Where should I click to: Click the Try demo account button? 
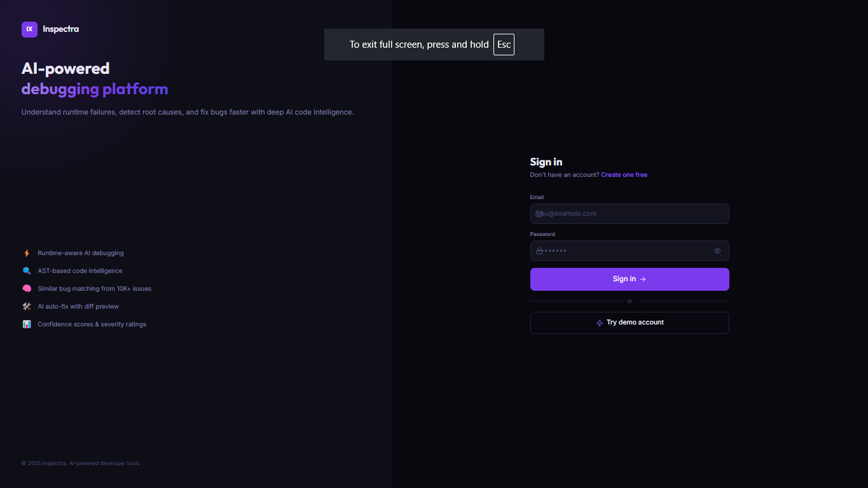(x=630, y=323)
